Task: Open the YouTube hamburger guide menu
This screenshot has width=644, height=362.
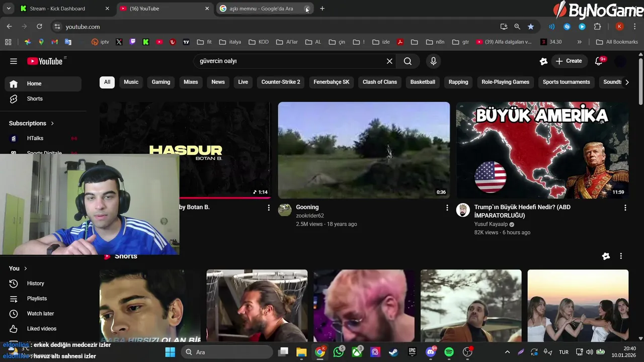Action: pos(14,61)
